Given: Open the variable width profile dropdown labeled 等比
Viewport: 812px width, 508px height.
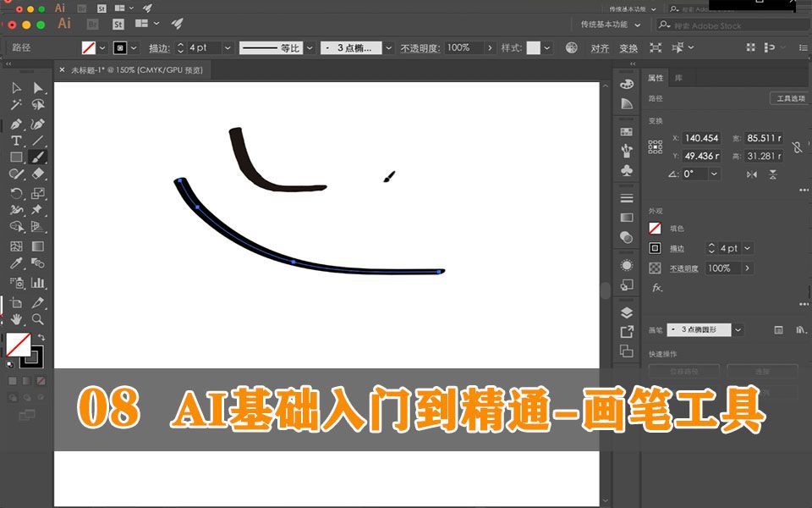Looking at the screenshot, I should tap(309, 47).
